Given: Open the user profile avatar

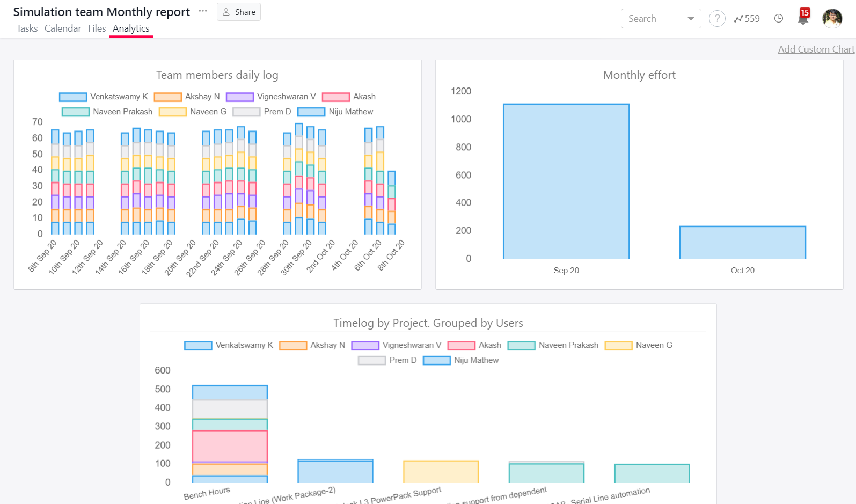Looking at the screenshot, I should coord(832,18).
